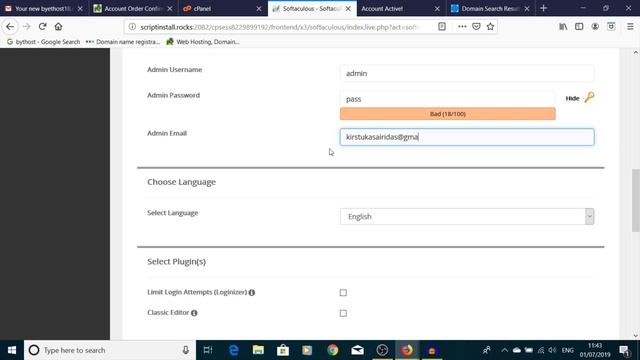Click Hide next to the password field
This screenshot has height=360, width=640.
[572, 98]
